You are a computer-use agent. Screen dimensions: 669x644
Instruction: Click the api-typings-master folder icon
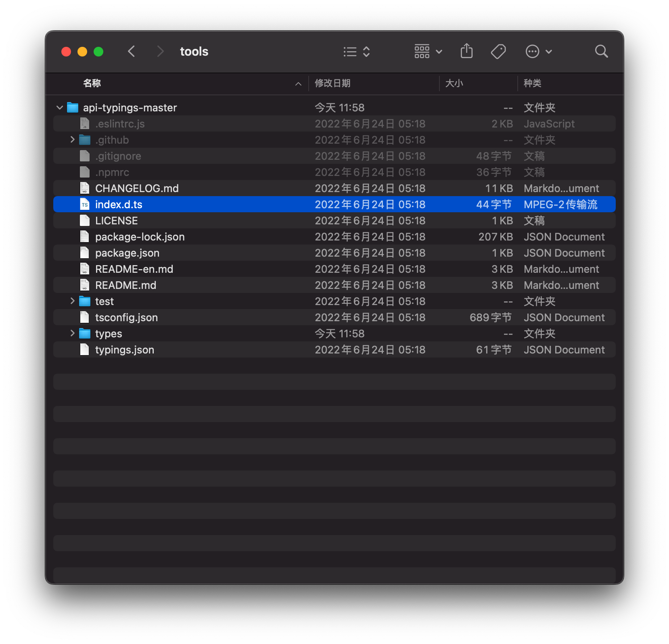(x=73, y=107)
